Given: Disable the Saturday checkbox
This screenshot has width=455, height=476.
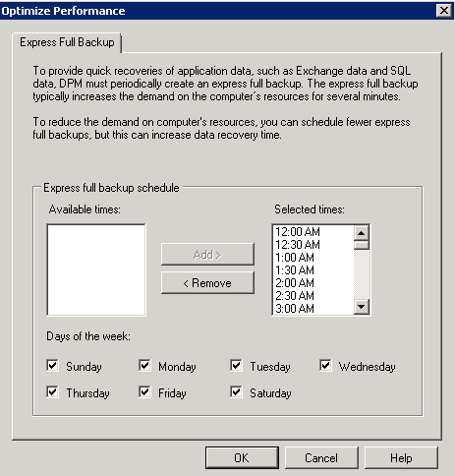Looking at the screenshot, I should tap(236, 391).
